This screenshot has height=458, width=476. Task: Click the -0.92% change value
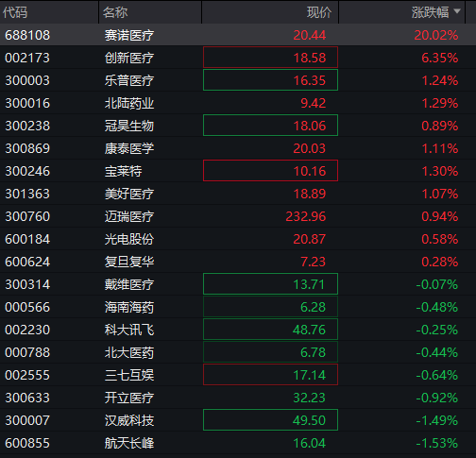[x=437, y=398]
